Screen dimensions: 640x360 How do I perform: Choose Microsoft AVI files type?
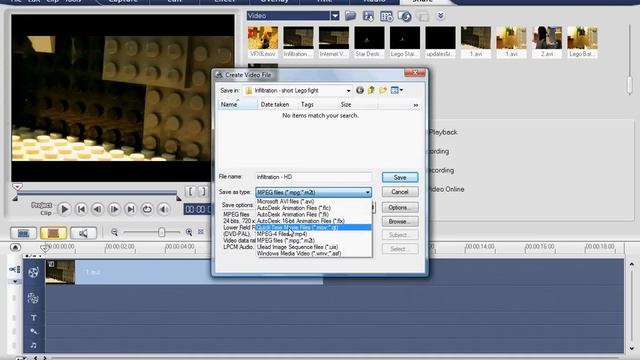point(314,201)
